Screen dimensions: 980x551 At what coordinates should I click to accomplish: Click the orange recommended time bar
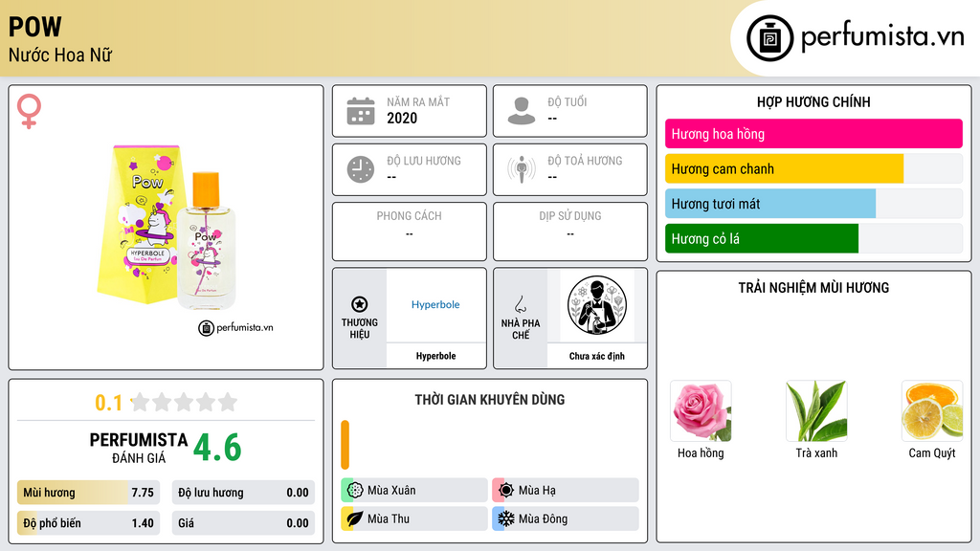[345, 445]
